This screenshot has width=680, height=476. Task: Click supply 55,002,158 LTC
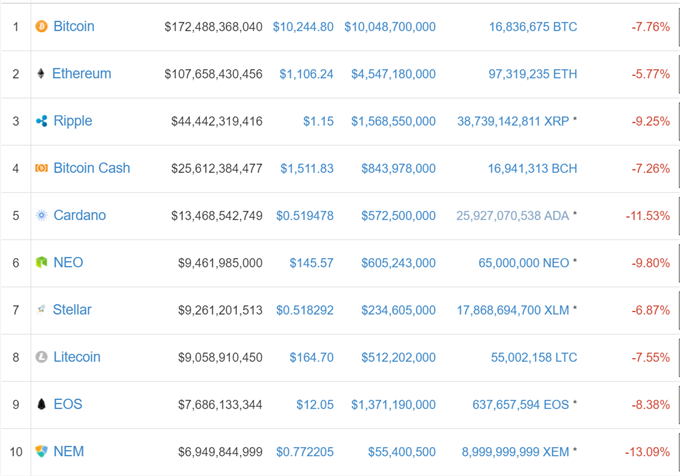click(534, 358)
